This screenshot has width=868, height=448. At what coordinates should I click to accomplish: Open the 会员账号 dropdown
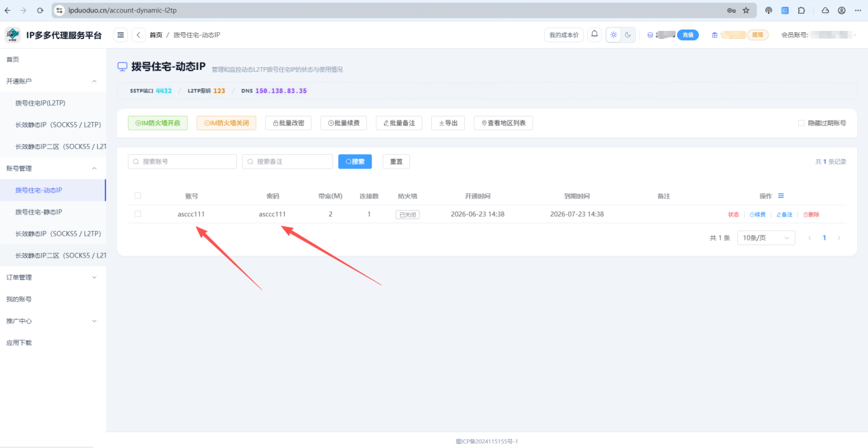819,35
